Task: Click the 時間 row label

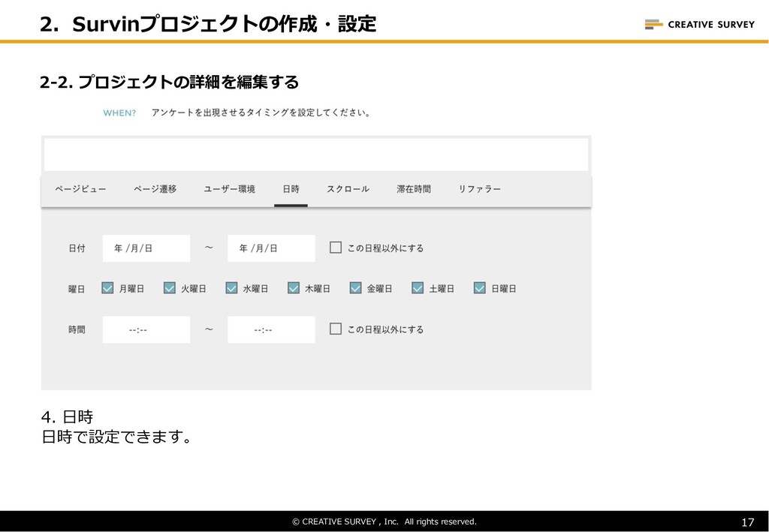Action: tap(77, 329)
